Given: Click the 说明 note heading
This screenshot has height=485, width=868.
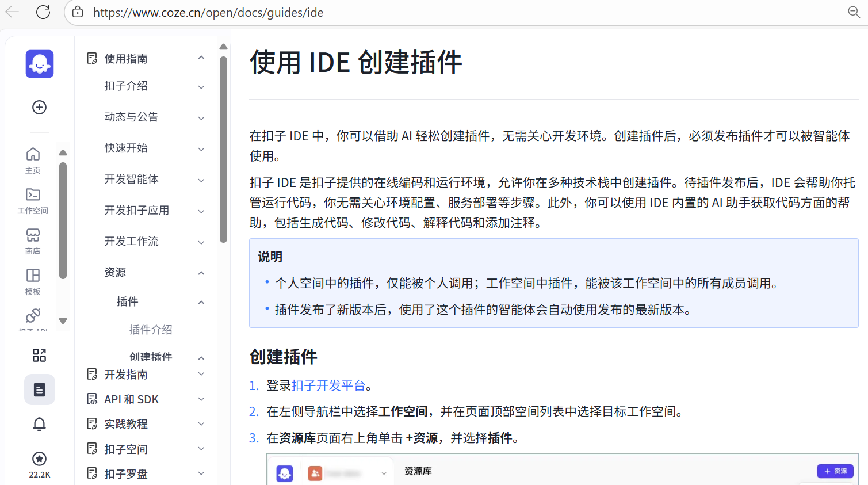Looking at the screenshot, I should coord(270,257).
